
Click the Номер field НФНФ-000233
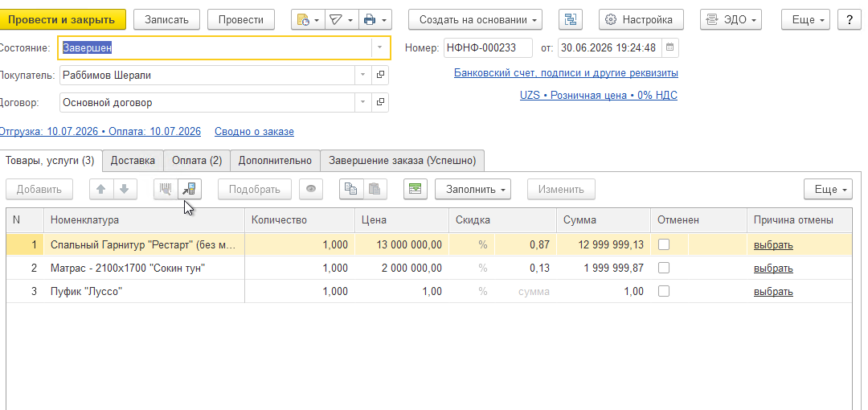click(x=489, y=47)
